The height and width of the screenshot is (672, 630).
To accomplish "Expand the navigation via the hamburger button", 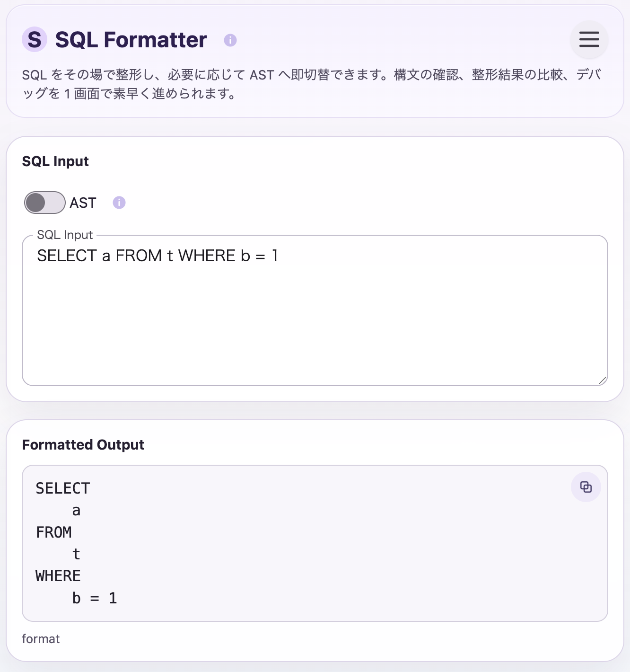I will [588, 40].
